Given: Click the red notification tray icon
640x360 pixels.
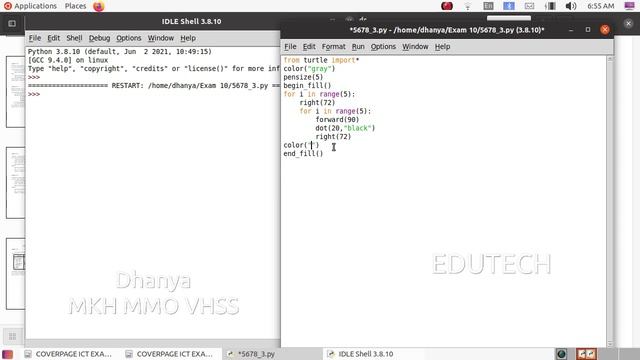Looking at the screenshot, I should (x=447, y=6).
